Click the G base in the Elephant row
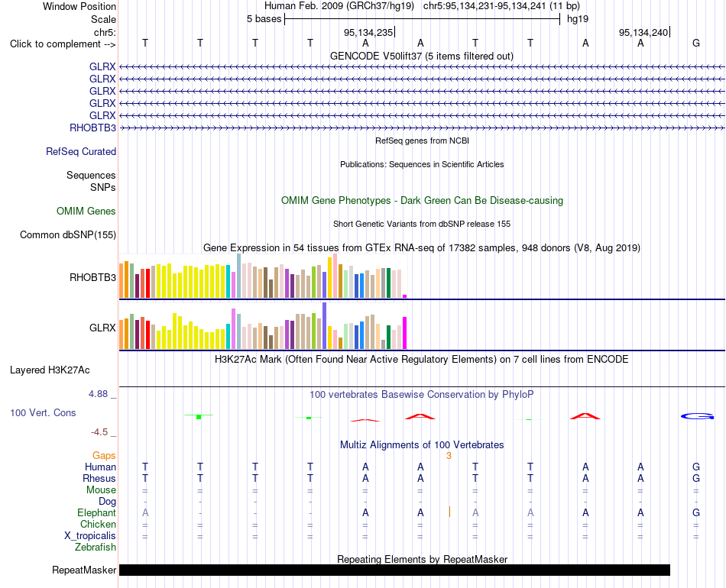Screen dimensions: 726x588 tap(696, 512)
